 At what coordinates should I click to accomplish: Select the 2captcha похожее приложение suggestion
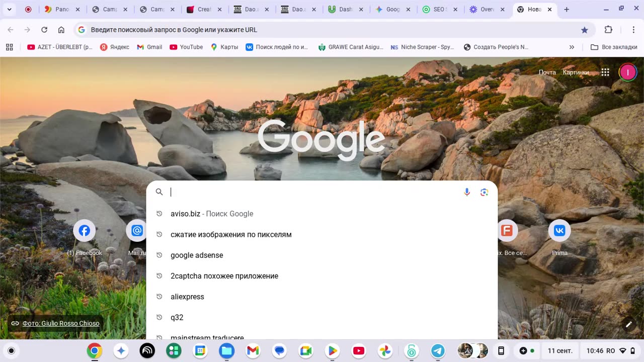(322, 276)
